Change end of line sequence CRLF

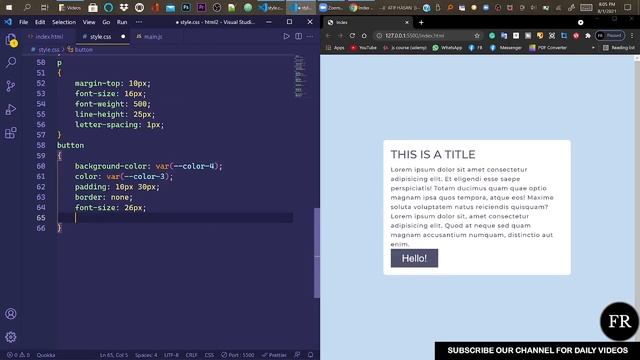pos(191,355)
